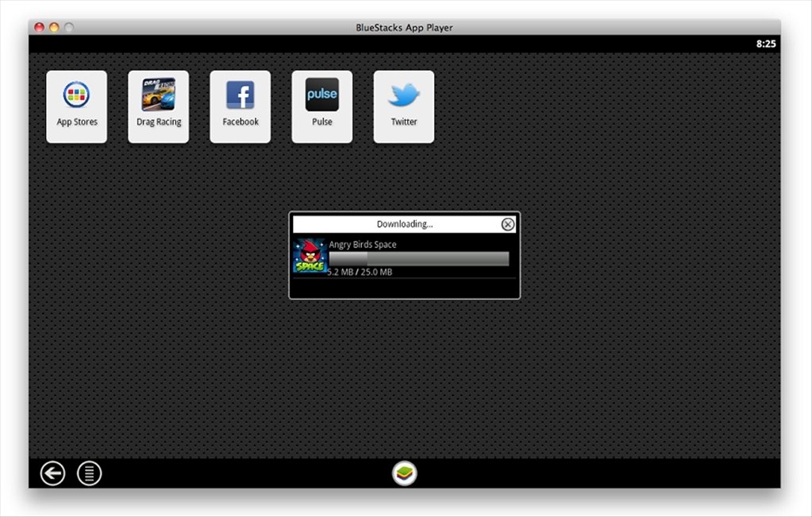Screen dimensions: 812x517
Task: Open the Facebook app
Action: 241,106
